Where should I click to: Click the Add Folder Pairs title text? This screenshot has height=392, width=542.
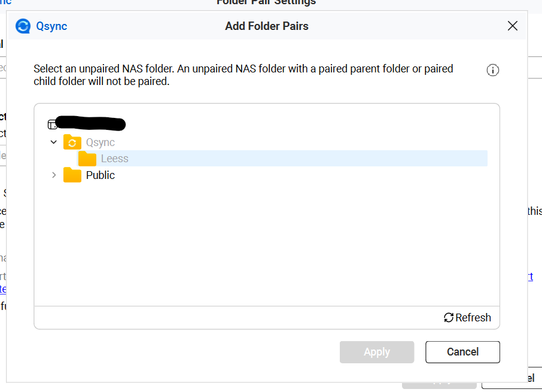click(x=267, y=26)
